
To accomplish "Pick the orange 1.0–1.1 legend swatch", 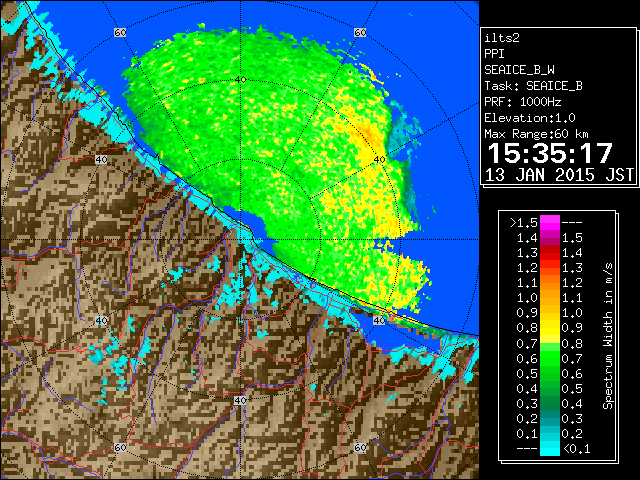I will (550, 298).
